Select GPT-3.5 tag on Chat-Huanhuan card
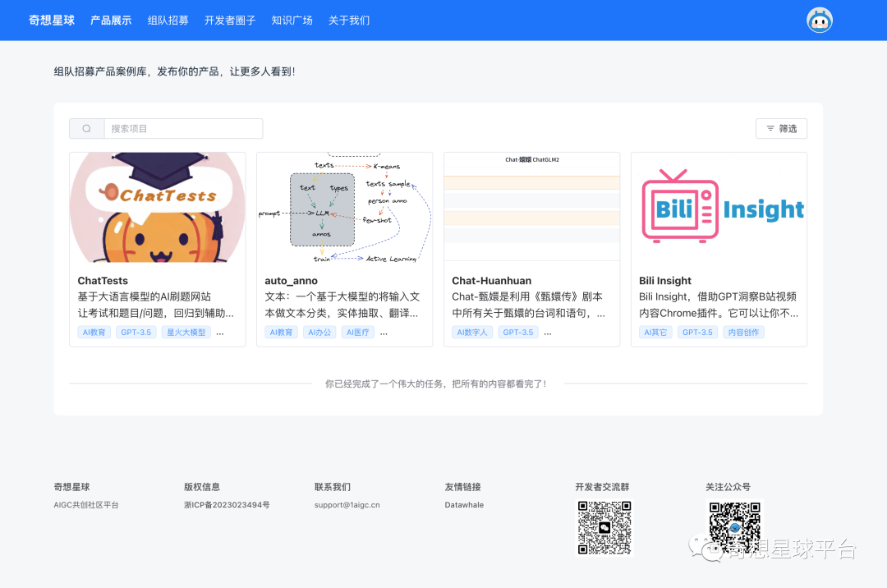The width and height of the screenshot is (887, 588). (x=518, y=333)
